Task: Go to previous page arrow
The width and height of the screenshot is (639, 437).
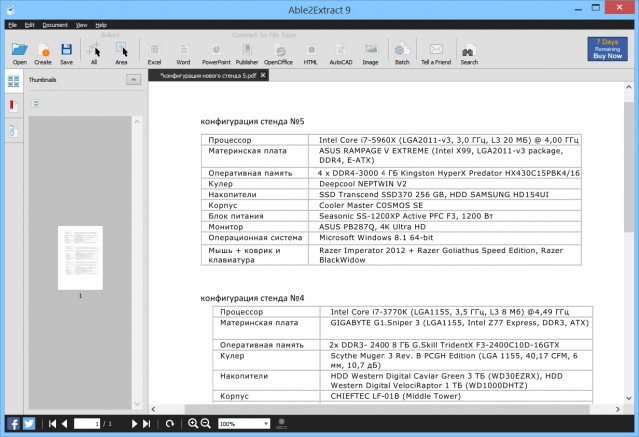Action: pyautogui.click(x=64, y=424)
